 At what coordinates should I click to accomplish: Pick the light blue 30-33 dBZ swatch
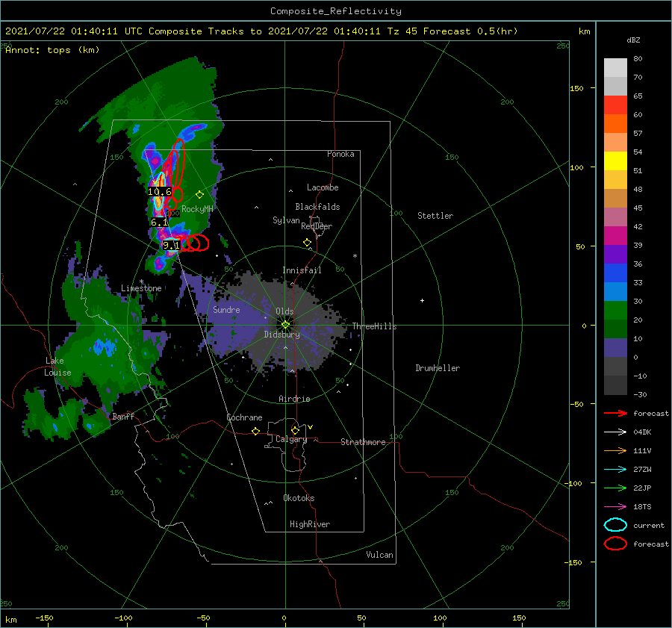point(615,291)
